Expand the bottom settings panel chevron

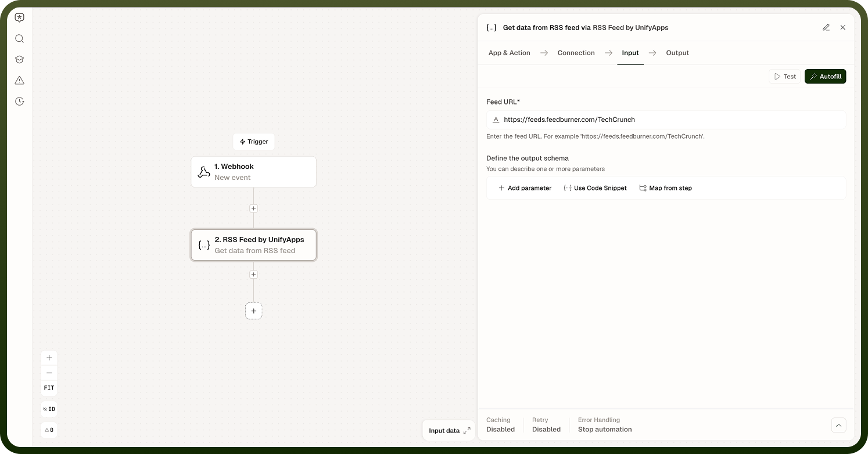point(838,425)
